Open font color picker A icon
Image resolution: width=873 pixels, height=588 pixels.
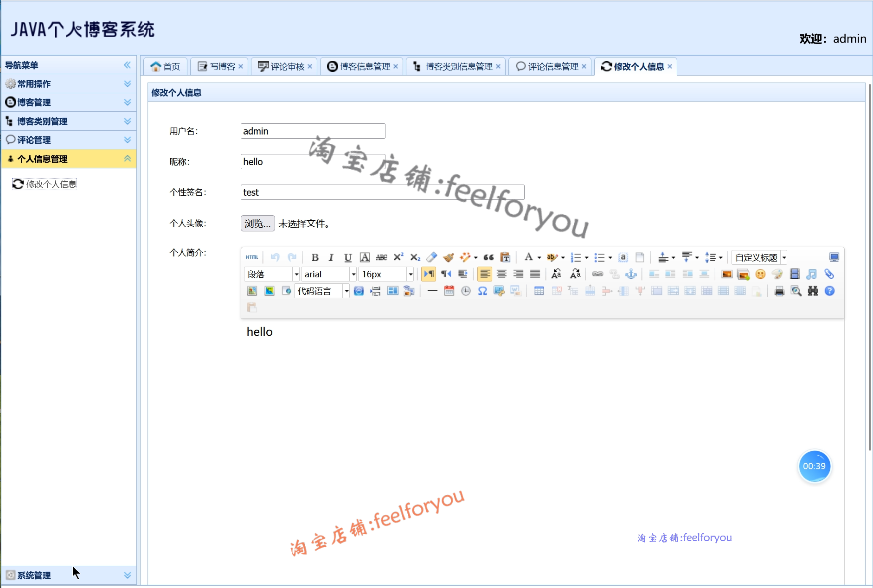pos(528,257)
